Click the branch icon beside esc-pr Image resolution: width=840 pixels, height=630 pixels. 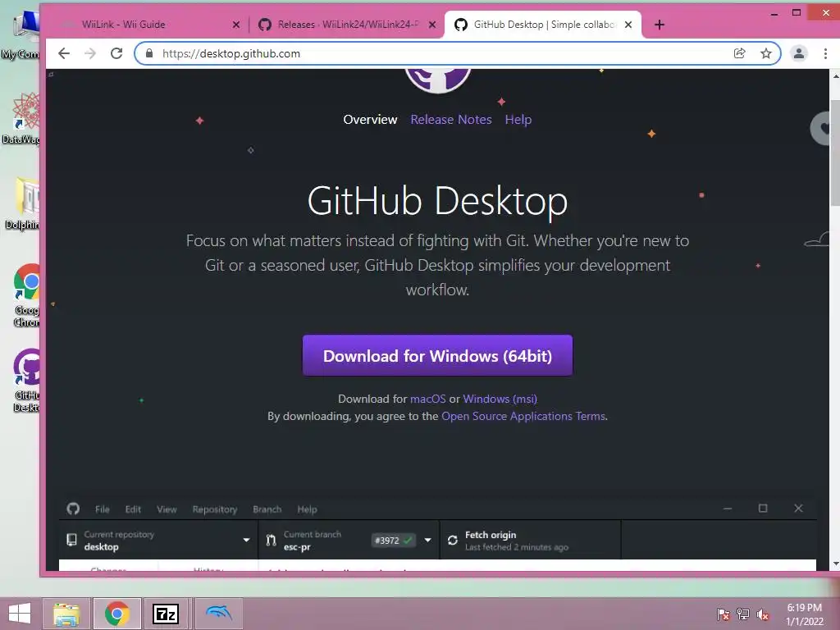[271, 541]
